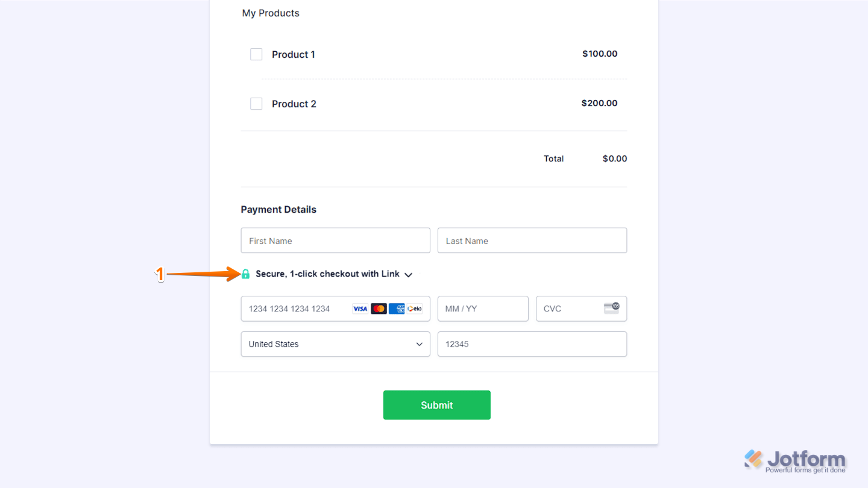The image size is (868, 488).
Task: Click the green secure checkout lock icon
Action: tap(245, 274)
